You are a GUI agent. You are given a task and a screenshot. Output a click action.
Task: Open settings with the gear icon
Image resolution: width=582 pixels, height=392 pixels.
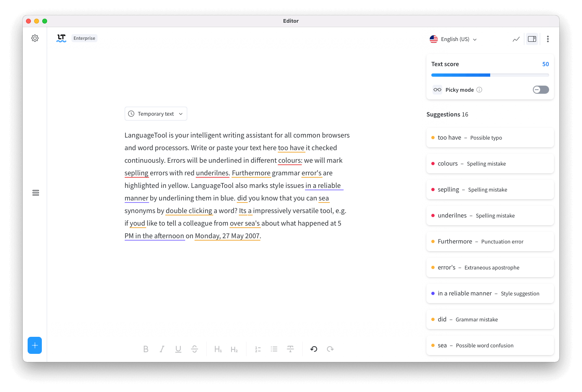point(35,38)
